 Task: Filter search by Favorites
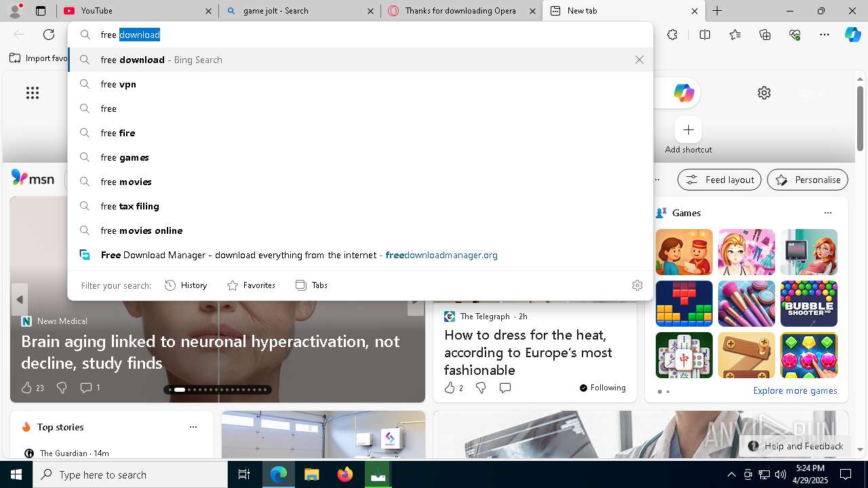251,285
